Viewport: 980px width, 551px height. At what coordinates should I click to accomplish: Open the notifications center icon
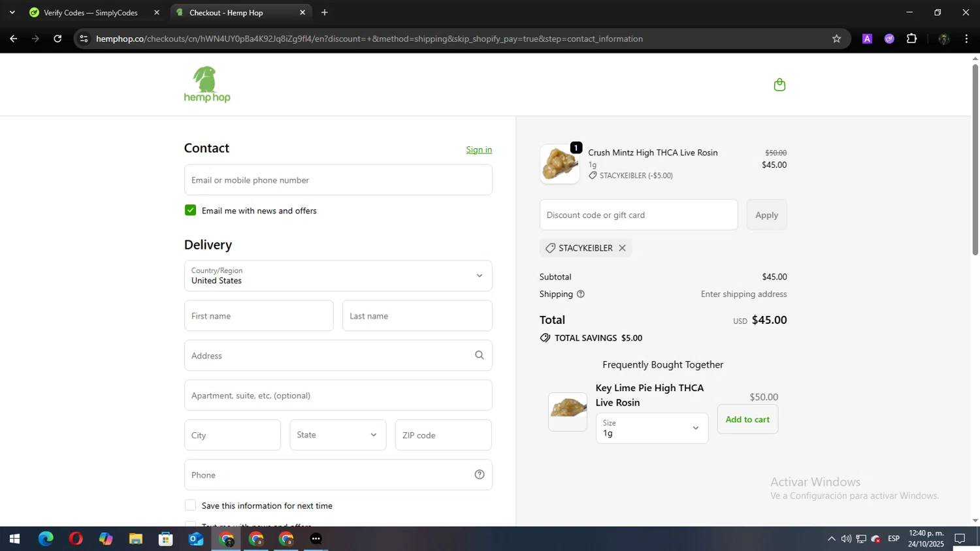(x=960, y=539)
